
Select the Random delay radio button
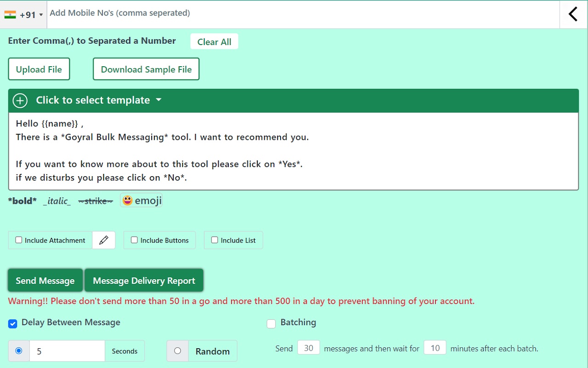[x=177, y=351]
